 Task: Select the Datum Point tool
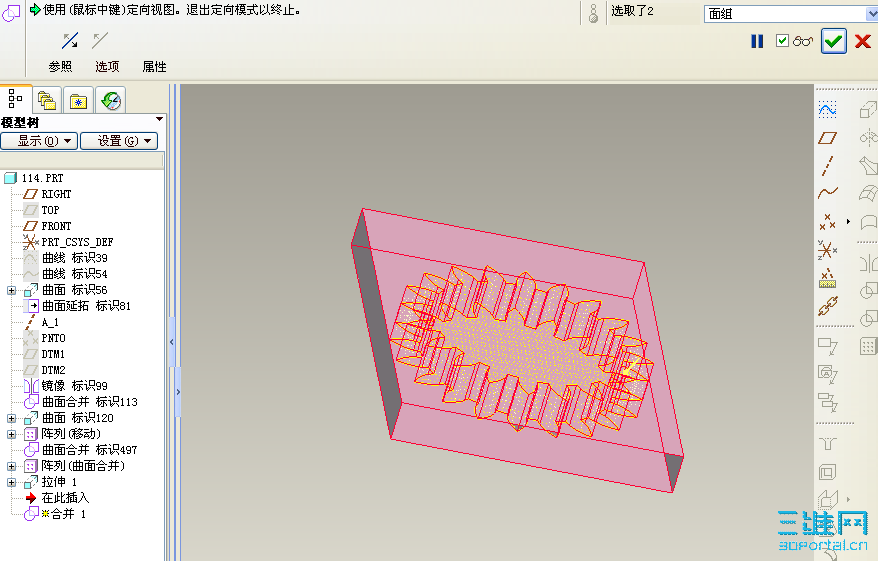tap(827, 222)
